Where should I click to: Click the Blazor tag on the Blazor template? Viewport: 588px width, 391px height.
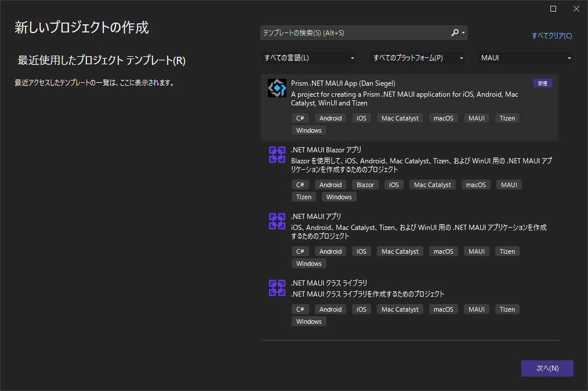[x=365, y=185]
